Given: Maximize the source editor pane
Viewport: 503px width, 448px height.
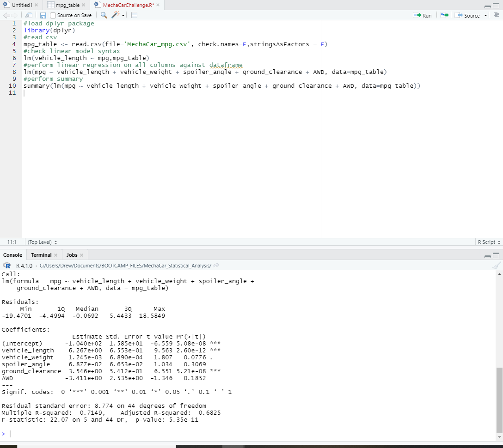Looking at the screenshot, I should 496,6.
